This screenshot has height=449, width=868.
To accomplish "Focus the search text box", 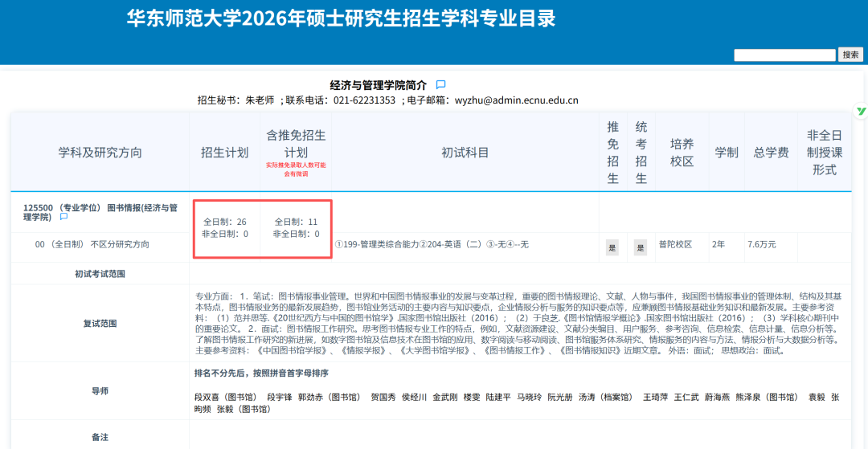I will 784,55.
